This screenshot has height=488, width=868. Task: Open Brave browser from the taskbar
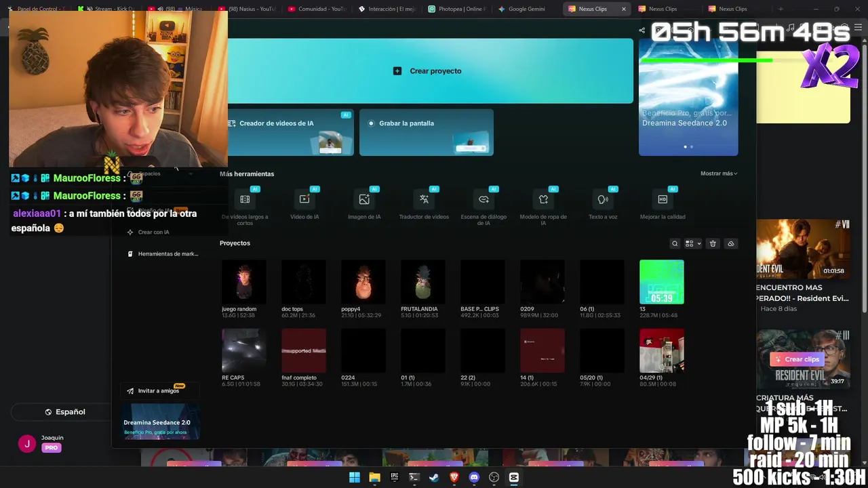tap(454, 477)
